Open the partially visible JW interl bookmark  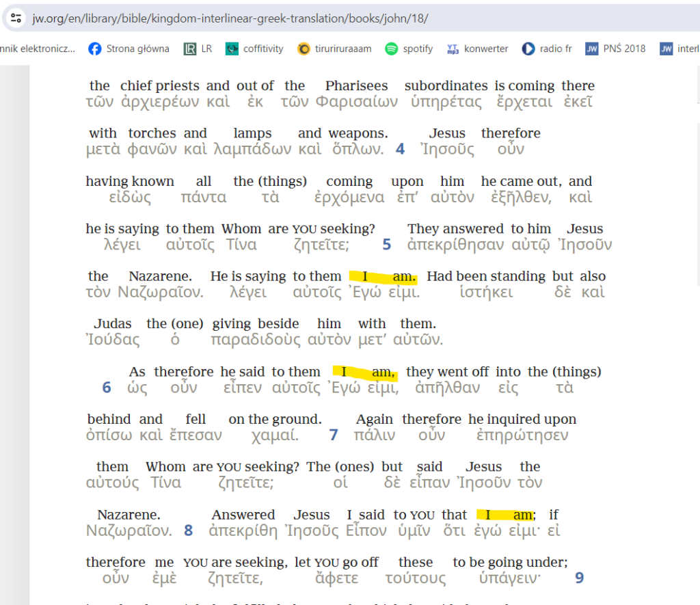click(x=679, y=49)
